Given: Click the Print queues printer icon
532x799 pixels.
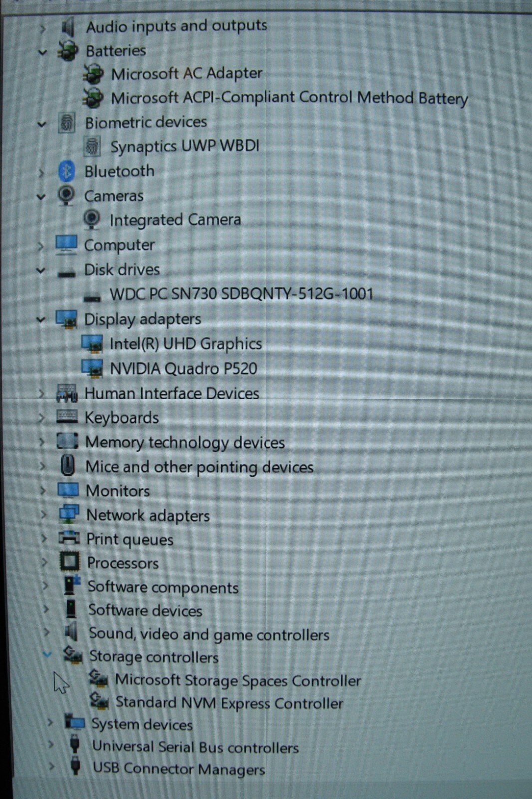Looking at the screenshot, I should (69, 538).
